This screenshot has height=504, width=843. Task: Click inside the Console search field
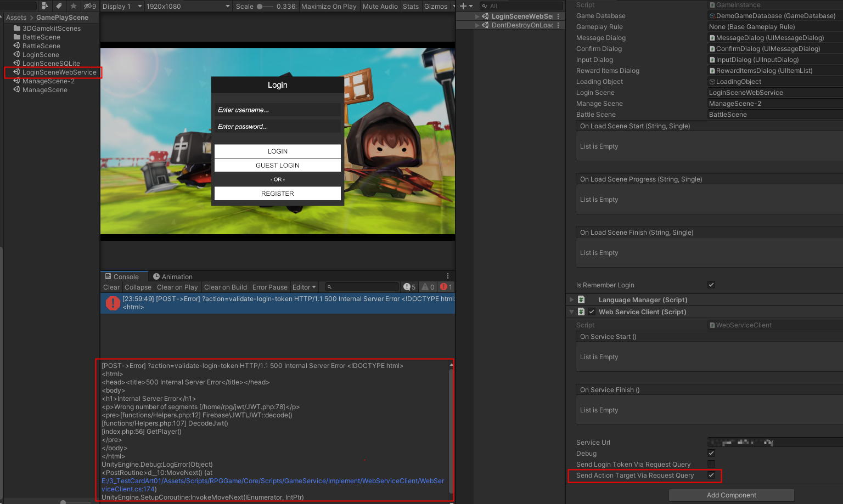361,287
